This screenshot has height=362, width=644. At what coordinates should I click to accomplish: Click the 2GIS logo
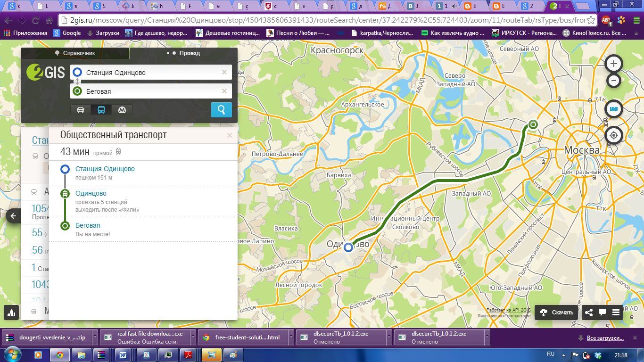click(46, 72)
